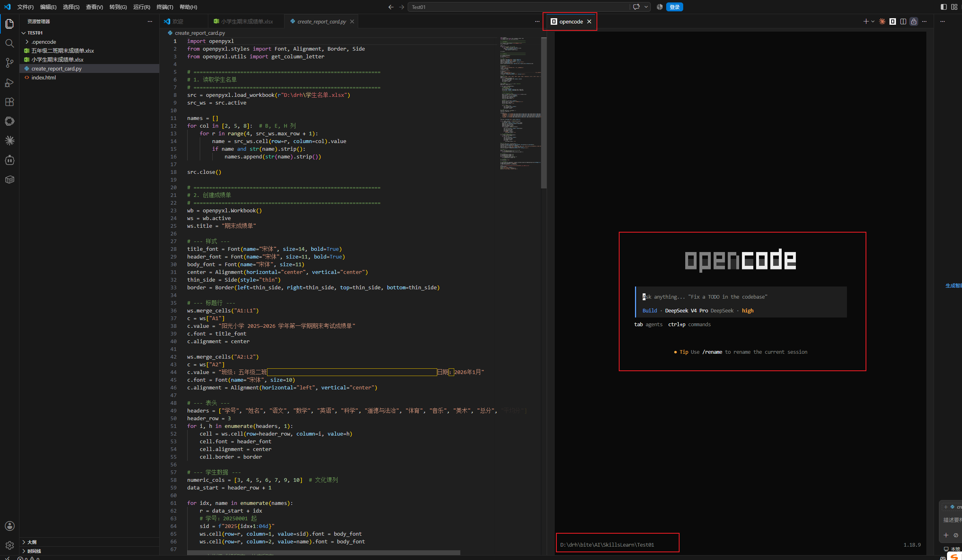This screenshot has height=560, width=962.
Task: Switch to the 欢迎 tab
Action: [184, 21]
